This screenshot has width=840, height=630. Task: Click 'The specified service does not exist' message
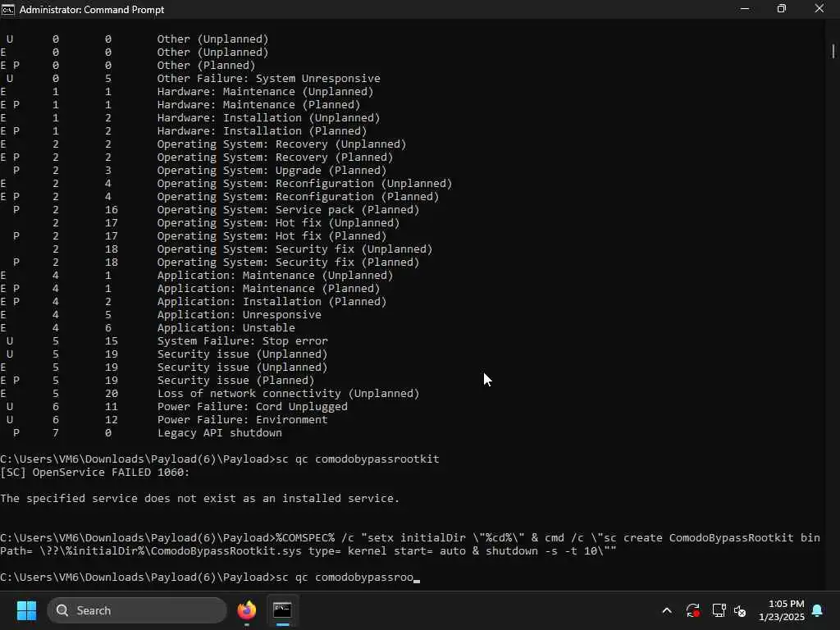tap(200, 498)
